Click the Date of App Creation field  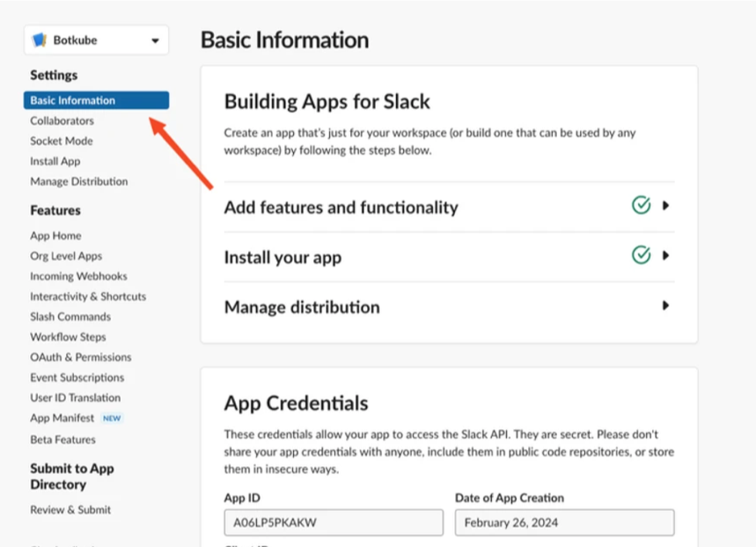coord(564,522)
